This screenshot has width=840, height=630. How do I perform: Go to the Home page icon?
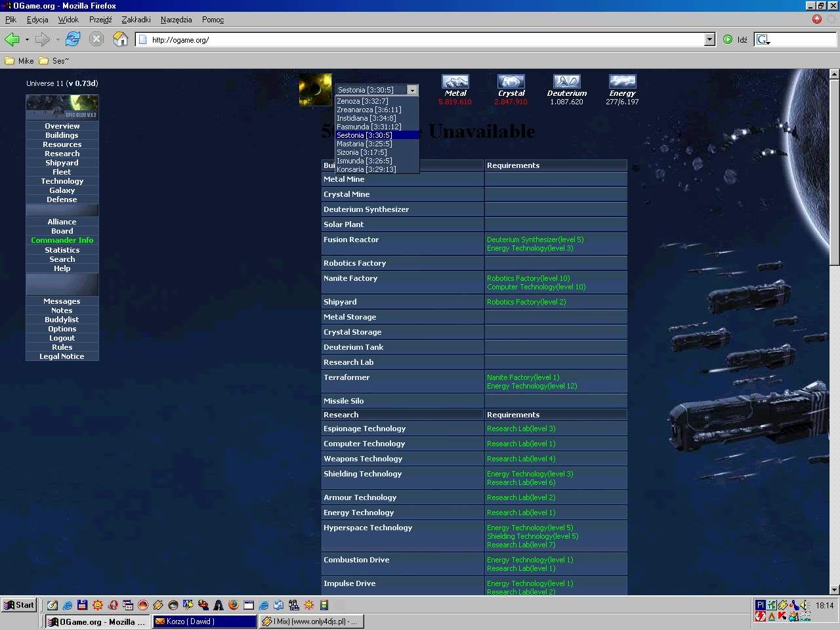[x=120, y=39]
